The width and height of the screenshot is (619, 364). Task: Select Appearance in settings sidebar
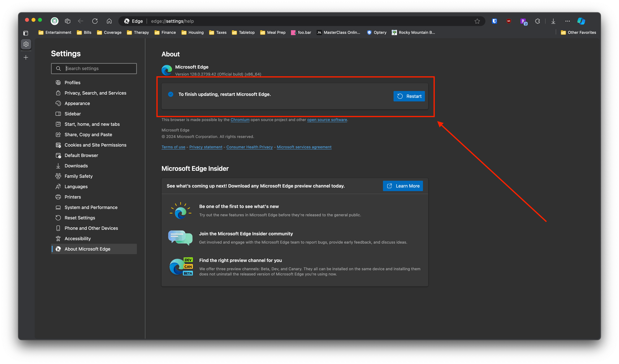[x=77, y=103]
